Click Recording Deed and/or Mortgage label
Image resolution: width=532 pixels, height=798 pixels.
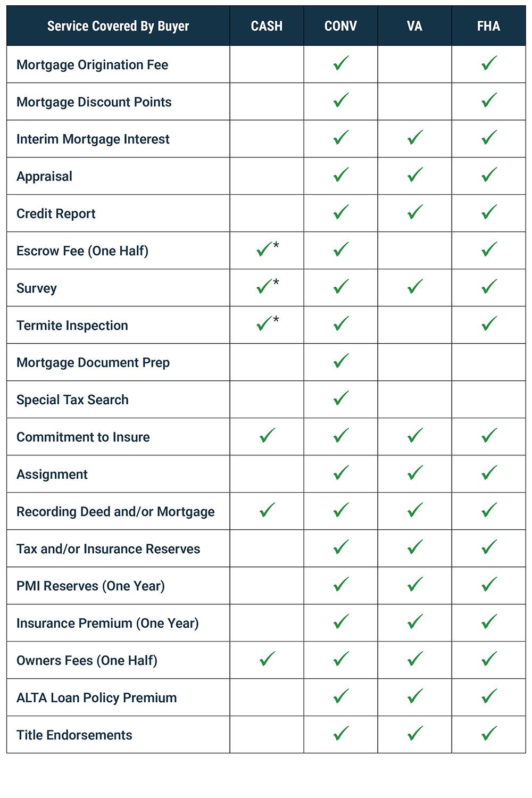[115, 512]
